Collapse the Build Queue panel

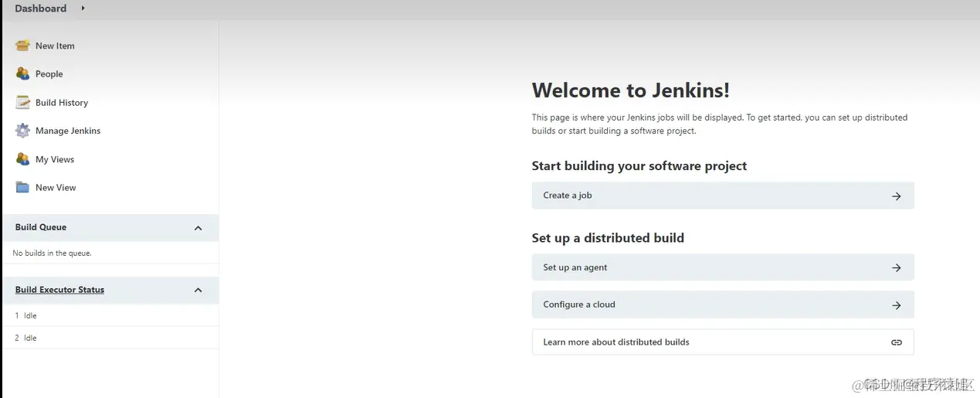[198, 228]
